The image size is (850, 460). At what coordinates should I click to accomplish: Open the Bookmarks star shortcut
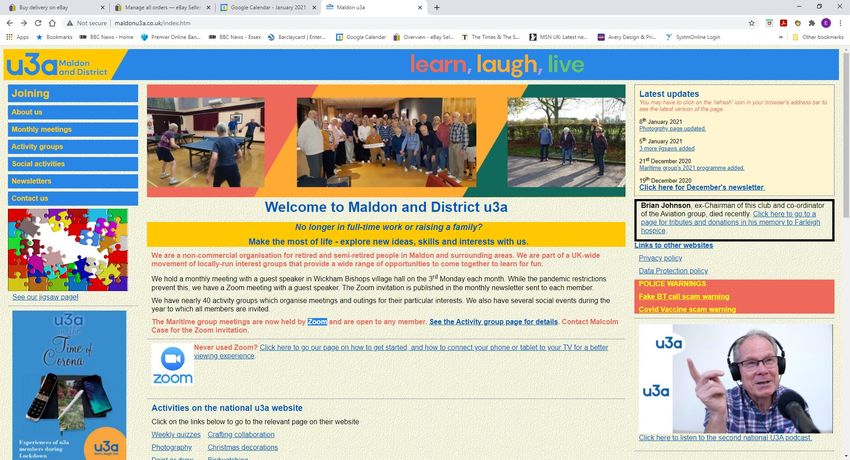(54, 37)
